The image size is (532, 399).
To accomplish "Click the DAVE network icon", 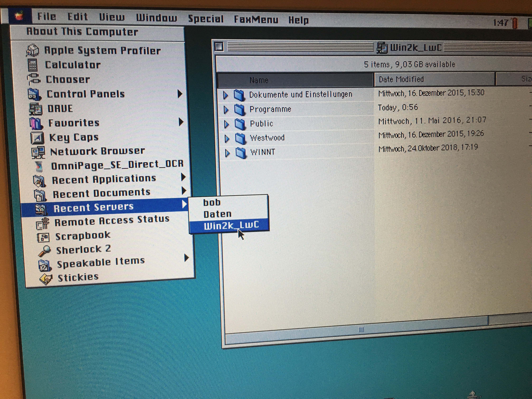I will point(36,109).
